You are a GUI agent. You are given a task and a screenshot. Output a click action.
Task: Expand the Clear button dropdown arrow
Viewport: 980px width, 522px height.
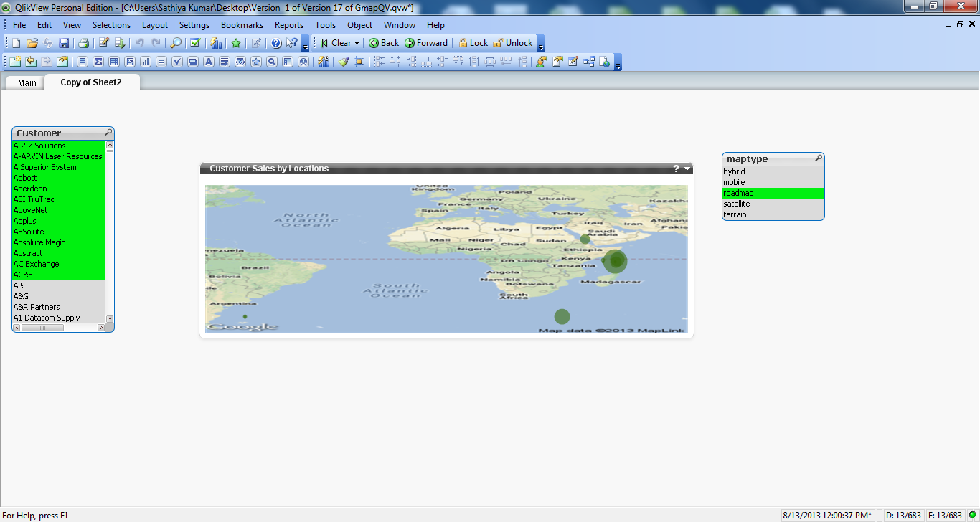(357, 43)
